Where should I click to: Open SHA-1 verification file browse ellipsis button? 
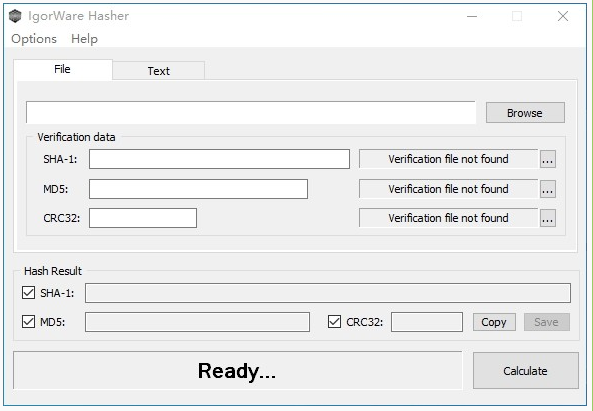pyautogui.click(x=548, y=159)
